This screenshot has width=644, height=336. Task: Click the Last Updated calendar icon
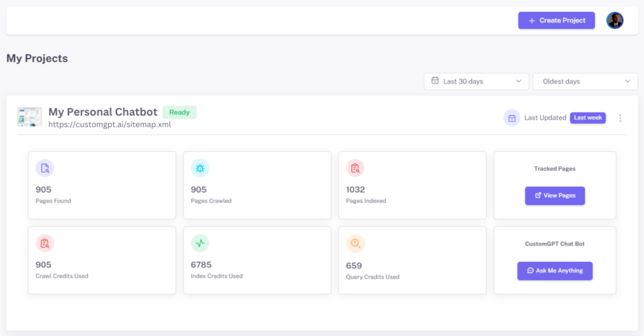[512, 118]
